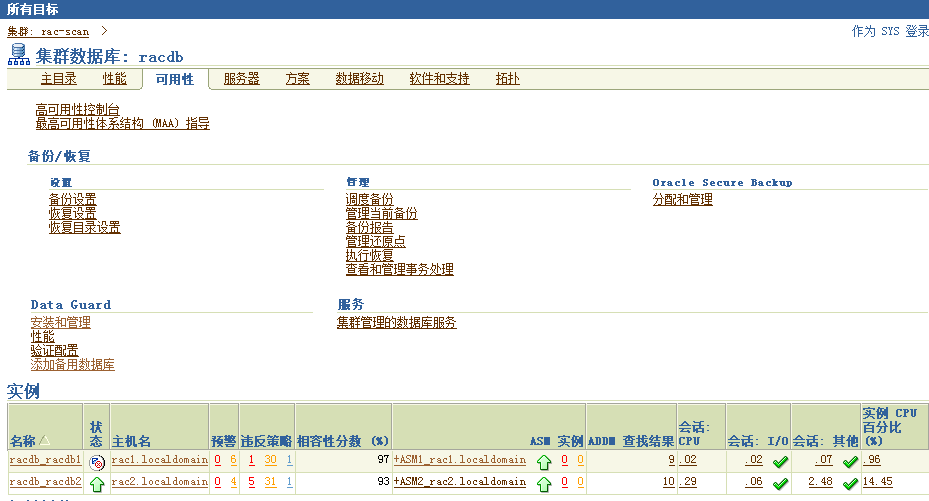Open 恢复目录设置 link

click(85, 227)
